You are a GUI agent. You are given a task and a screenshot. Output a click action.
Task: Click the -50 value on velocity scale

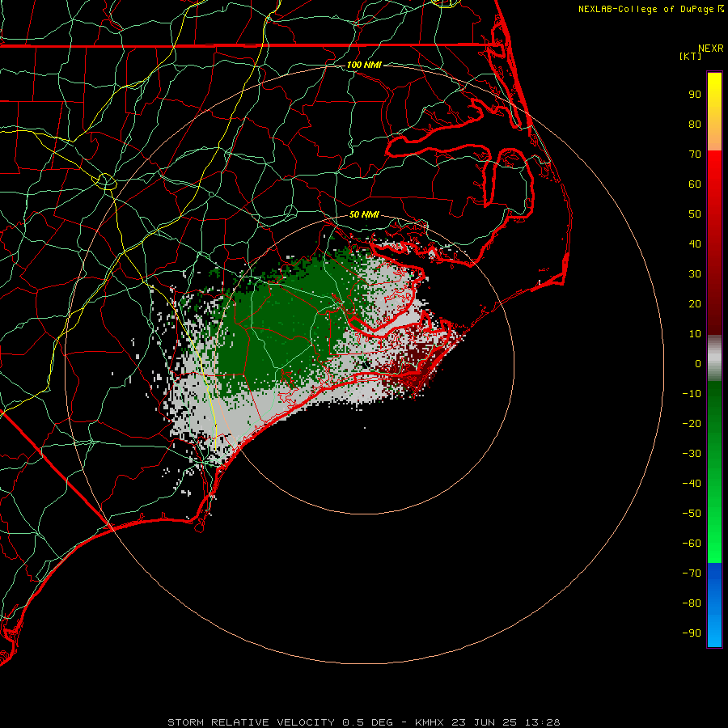click(x=692, y=514)
